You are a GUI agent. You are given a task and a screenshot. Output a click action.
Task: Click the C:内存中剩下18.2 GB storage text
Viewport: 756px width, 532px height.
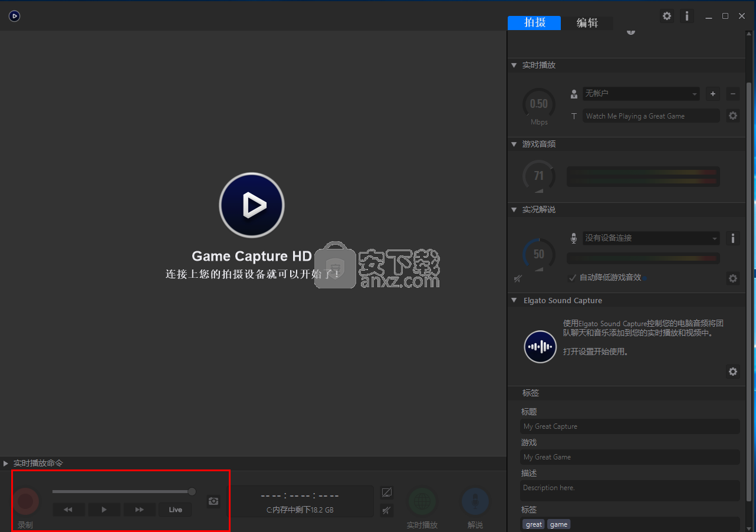coord(300,510)
